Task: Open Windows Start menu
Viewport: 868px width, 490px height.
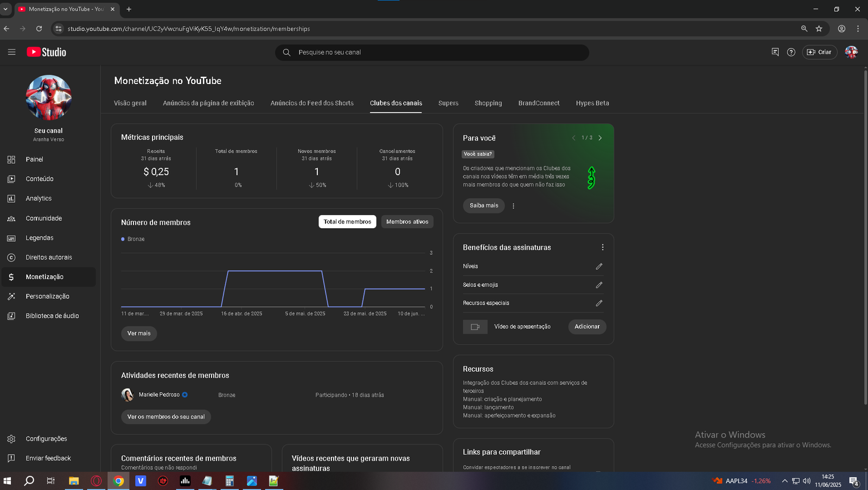Action: [x=8, y=481]
